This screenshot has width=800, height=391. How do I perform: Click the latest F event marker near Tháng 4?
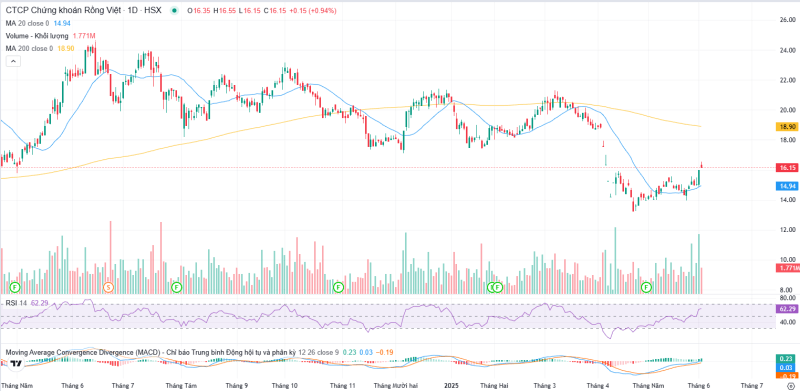(x=647, y=287)
